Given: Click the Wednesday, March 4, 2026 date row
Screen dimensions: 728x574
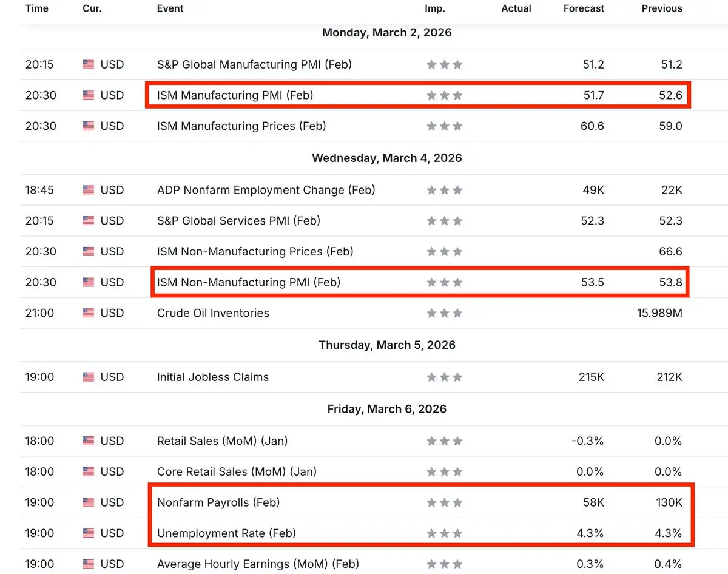Looking at the screenshot, I should pyautogui.click(x=386, y=158).
